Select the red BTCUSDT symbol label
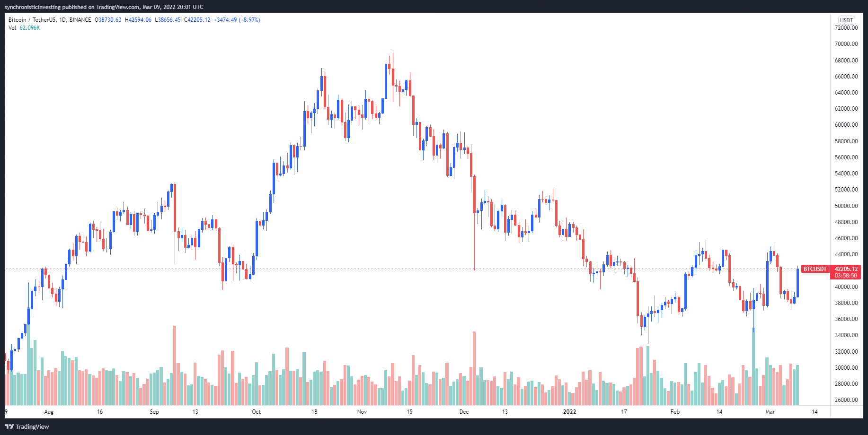 pyautogui.click(x=815, y=269)
